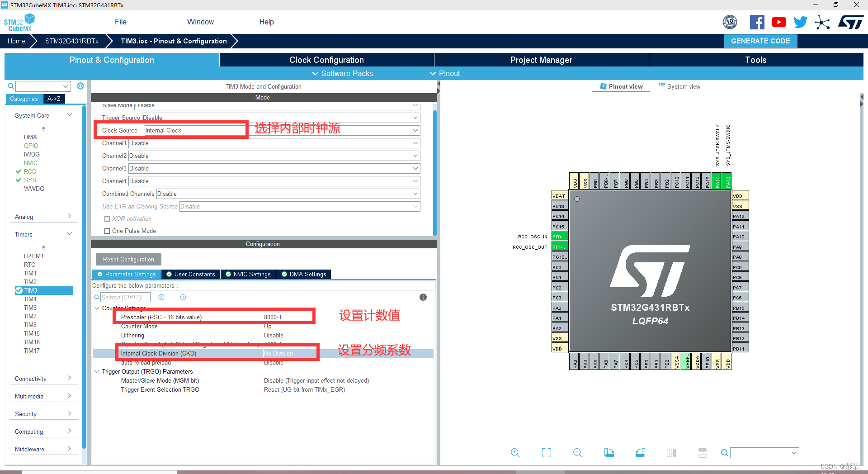Click the STM32CubeMX logo
The image size is (868, 474).
click(x=19, y=23)
